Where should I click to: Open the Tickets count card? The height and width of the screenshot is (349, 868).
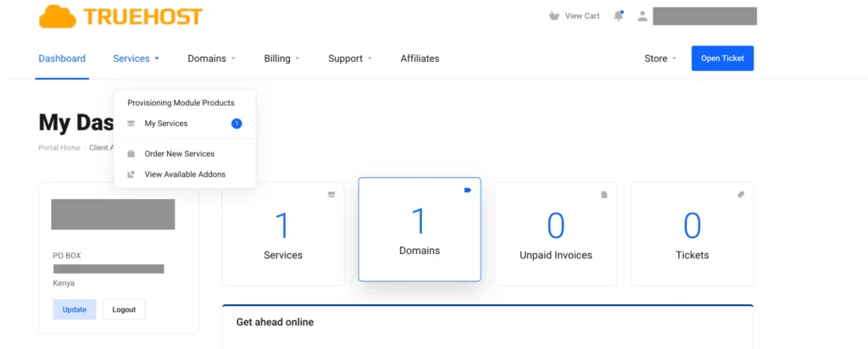[693, 234]
